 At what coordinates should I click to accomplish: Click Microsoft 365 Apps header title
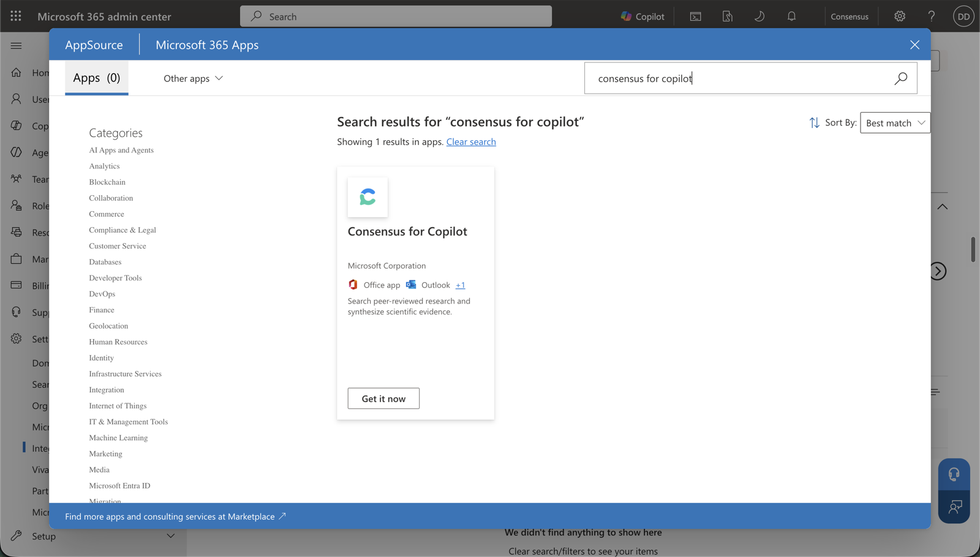[x=207, y=45]
